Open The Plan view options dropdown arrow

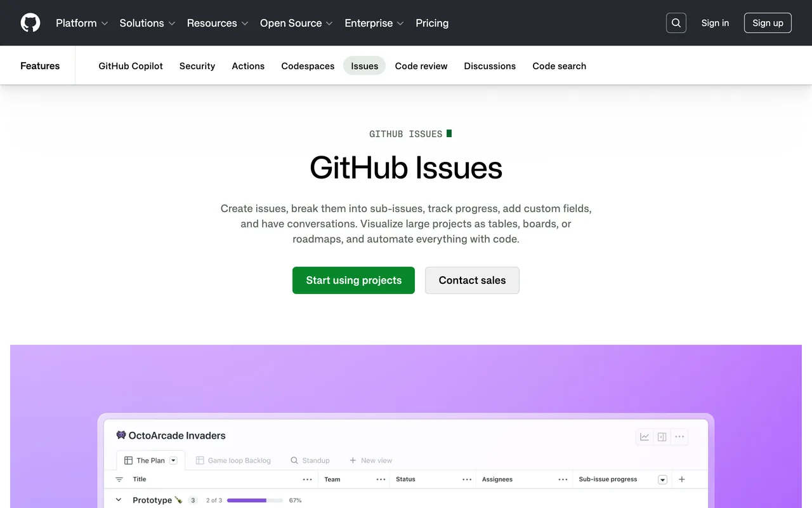coord(173,460)
